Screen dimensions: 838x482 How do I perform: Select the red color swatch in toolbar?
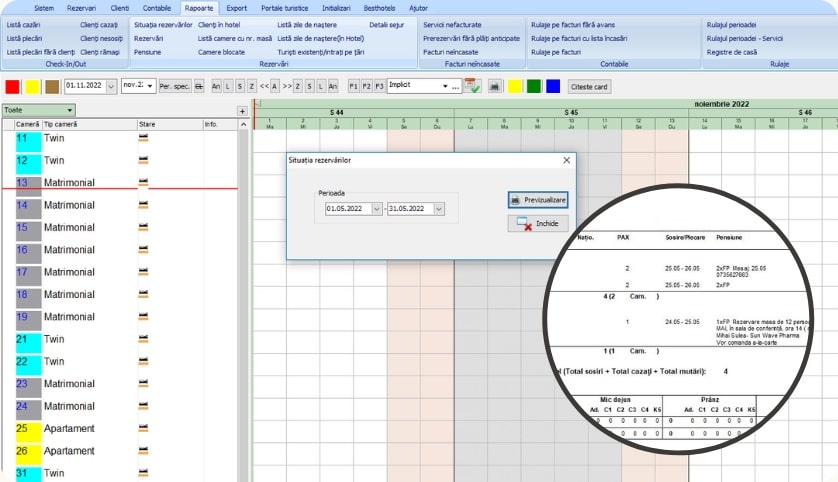tap(12, 86)
